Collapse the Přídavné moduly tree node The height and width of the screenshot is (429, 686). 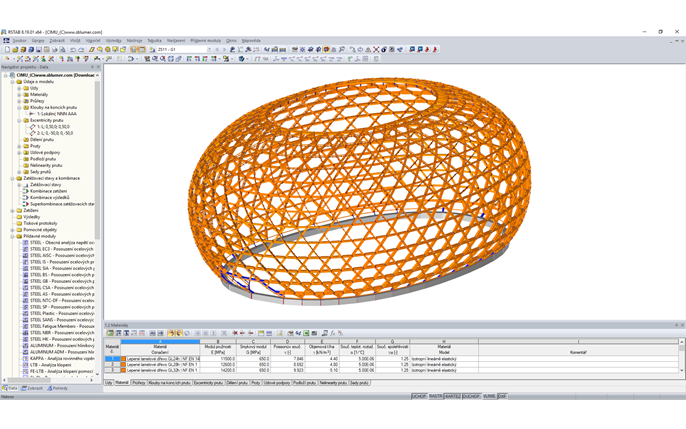tap(13, 236)
